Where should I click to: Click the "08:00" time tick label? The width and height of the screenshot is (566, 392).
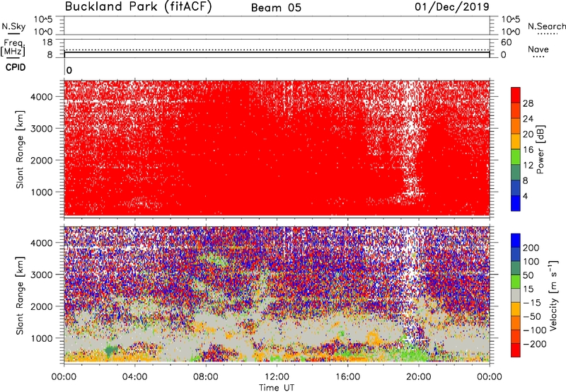206,377
